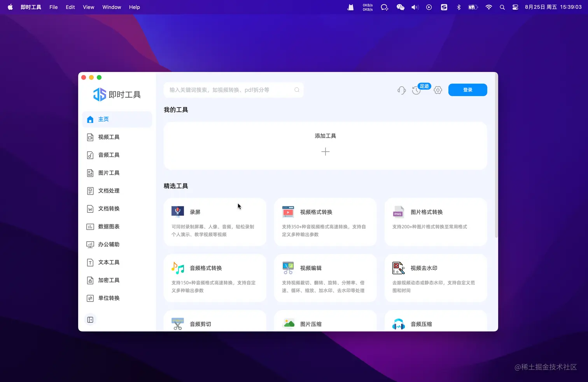This screenshot has width=588, height=382.
Task: Open 视频去水印 tool card
Action: pos(436,278)
